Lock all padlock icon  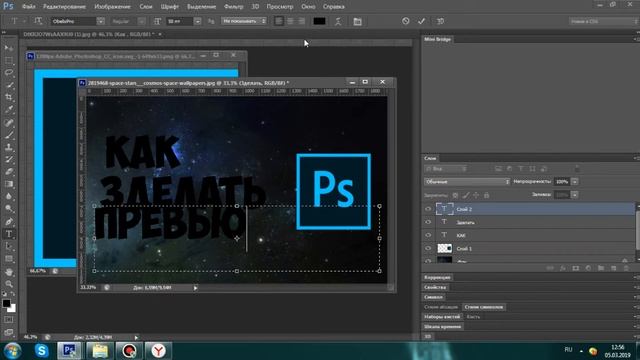click(487, 196)
